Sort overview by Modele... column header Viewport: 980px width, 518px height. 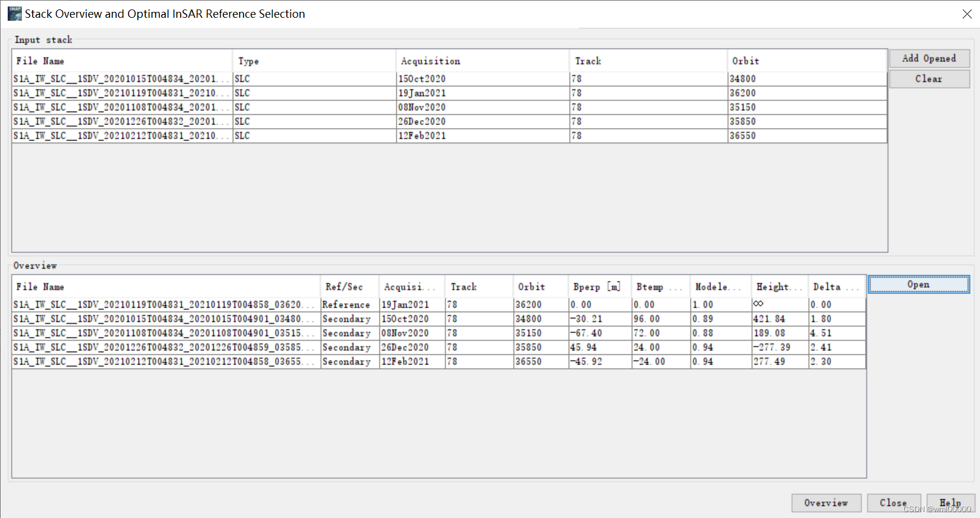720,287
